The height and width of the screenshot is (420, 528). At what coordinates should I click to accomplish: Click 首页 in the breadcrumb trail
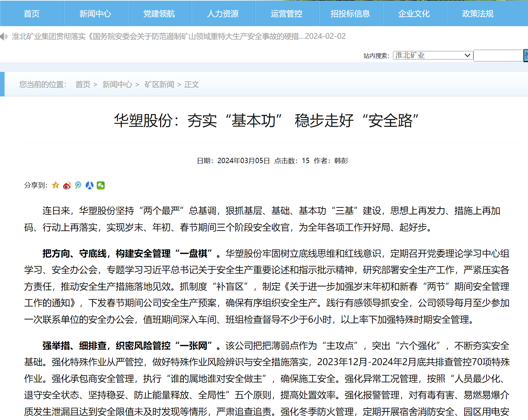(x=83, y=85)
